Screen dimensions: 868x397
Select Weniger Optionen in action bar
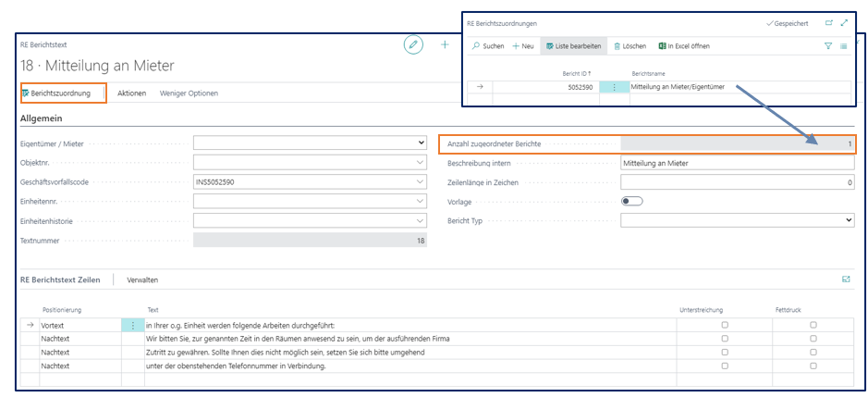pos(189,93)
